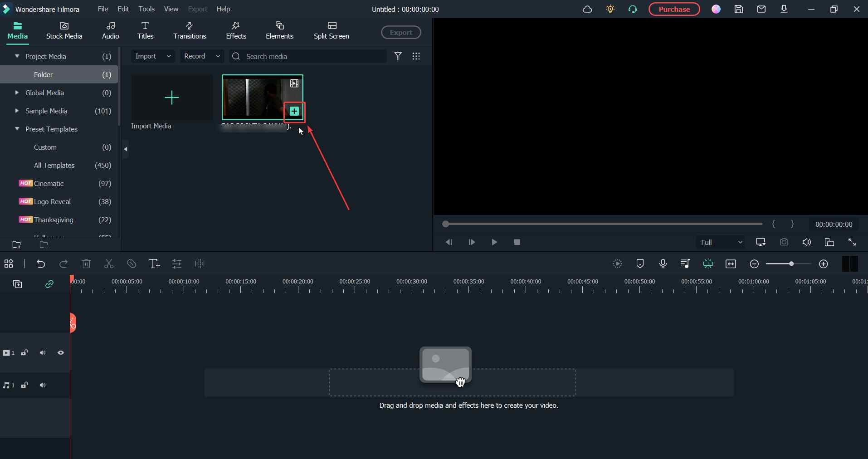Open the Import dropdown
This screenshot has height=459, width=868.
153,56
